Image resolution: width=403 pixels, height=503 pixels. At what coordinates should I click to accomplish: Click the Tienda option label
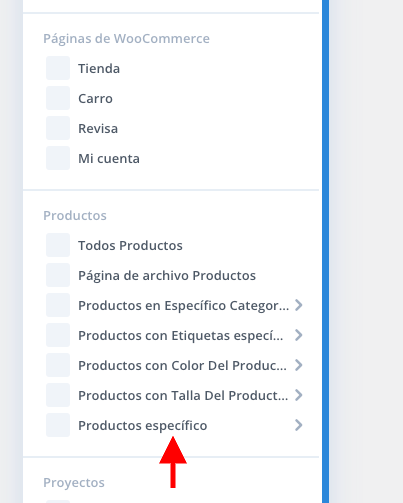pos(99,69)
